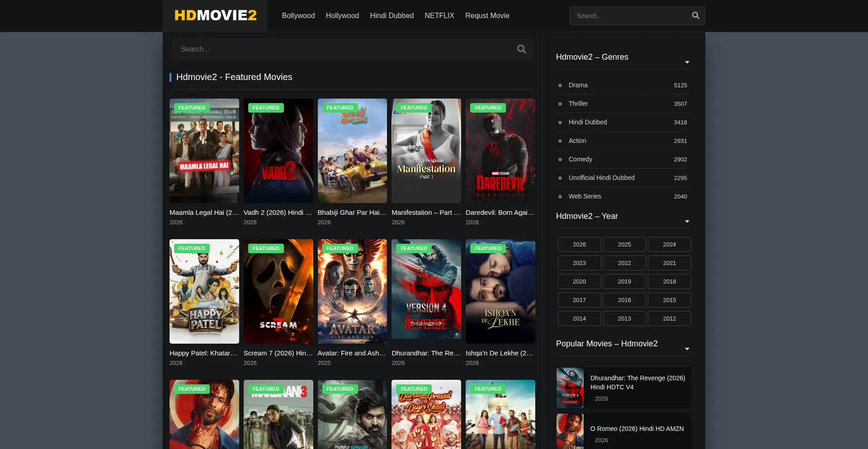Filter by year 2015

click(670, 300)
